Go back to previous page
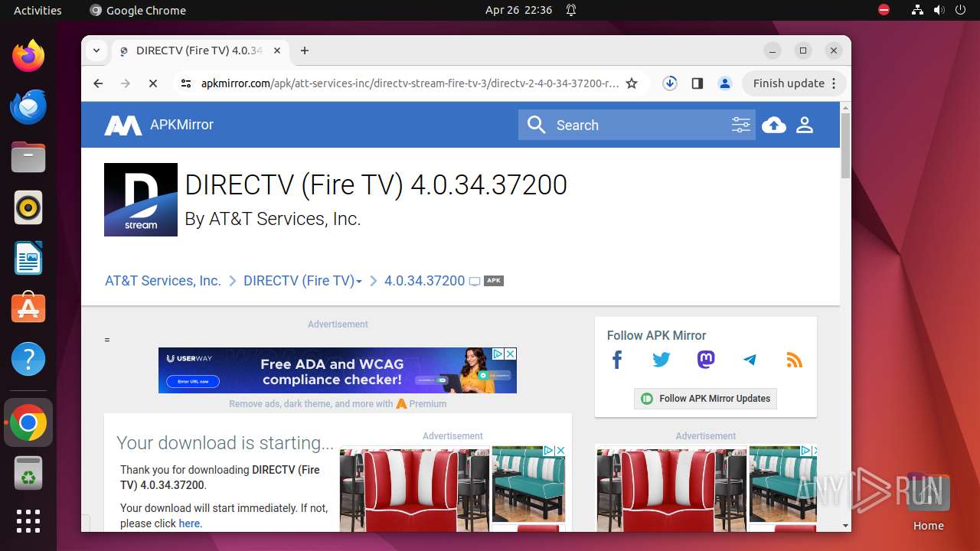 pyautogui.click(x=98, y=83)
